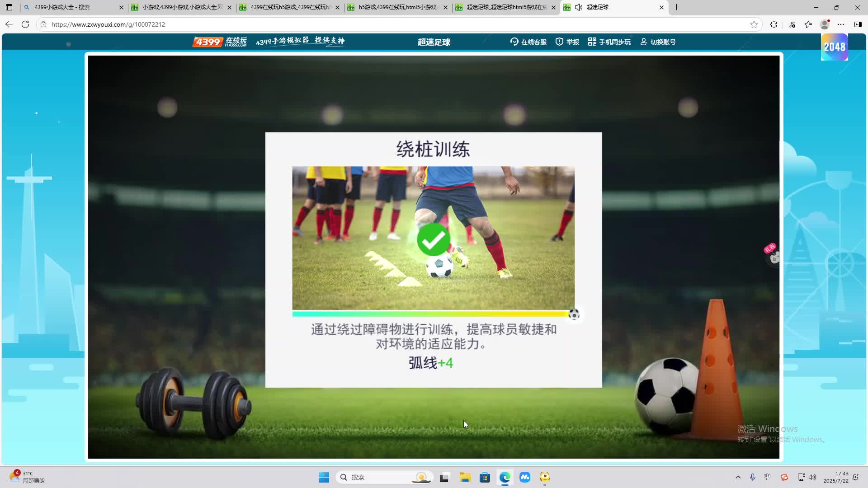868x488 pixels.
Task: Toggle the Chinese input method indicator
Action: [767, 477]
